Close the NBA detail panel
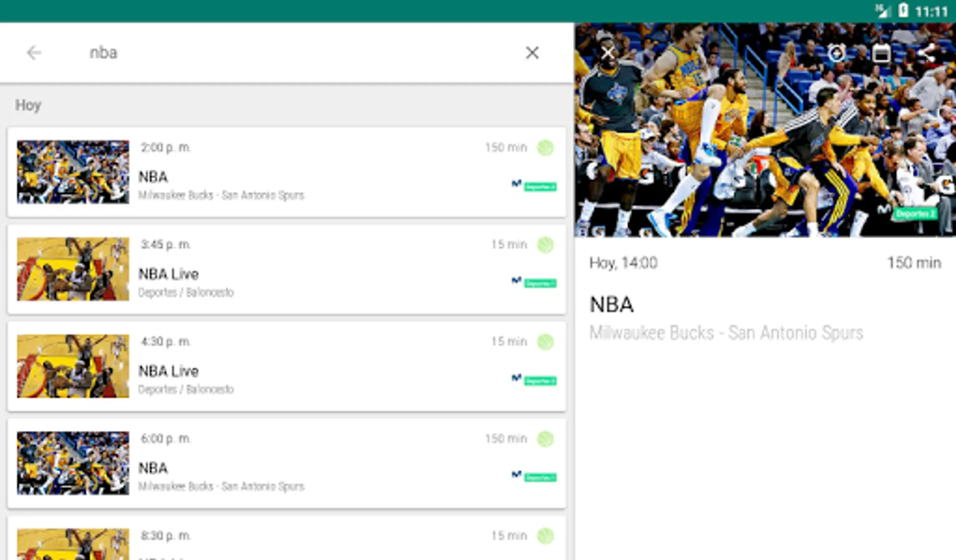 [x=608, y=53]
